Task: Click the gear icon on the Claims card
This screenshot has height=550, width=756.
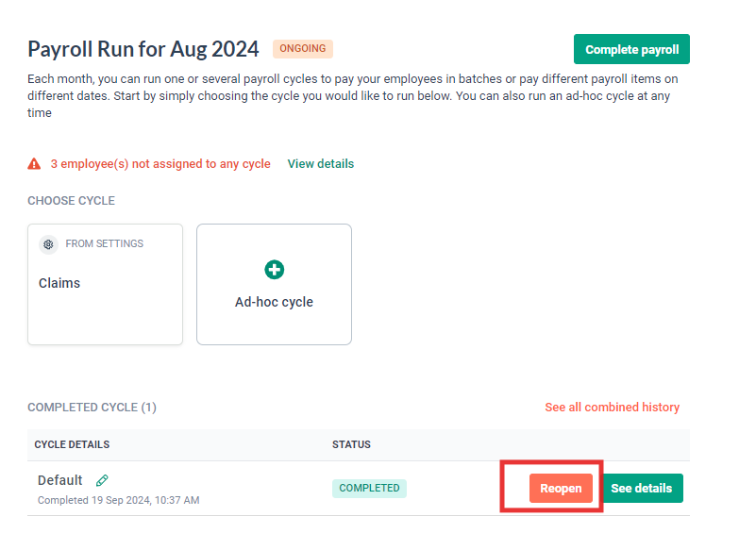Action: [48, 244]
